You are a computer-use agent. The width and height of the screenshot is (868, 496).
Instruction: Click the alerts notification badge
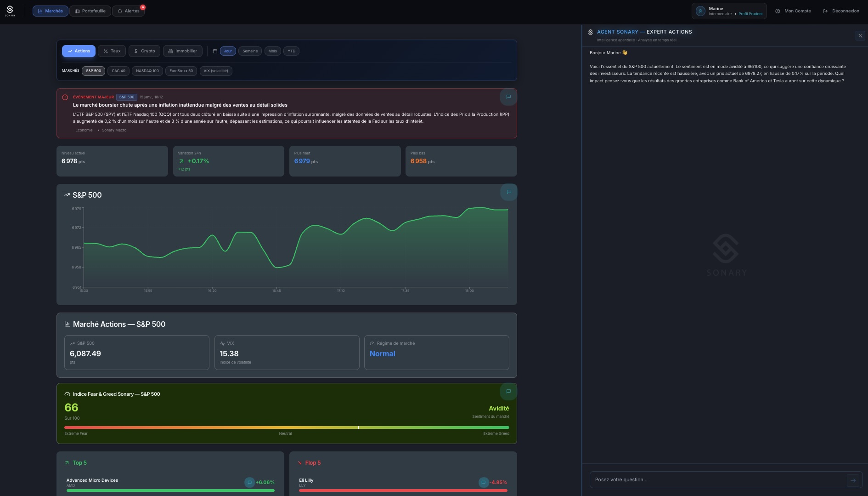click(143, 7)
